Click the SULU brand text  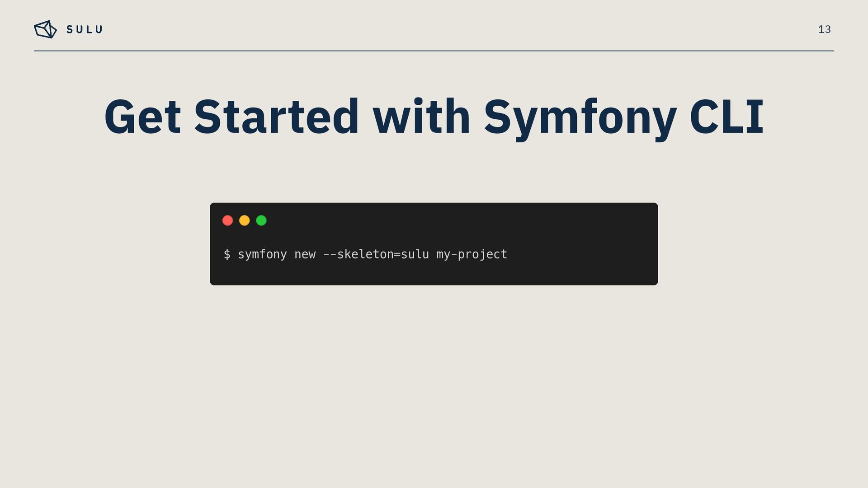[85, 30]
